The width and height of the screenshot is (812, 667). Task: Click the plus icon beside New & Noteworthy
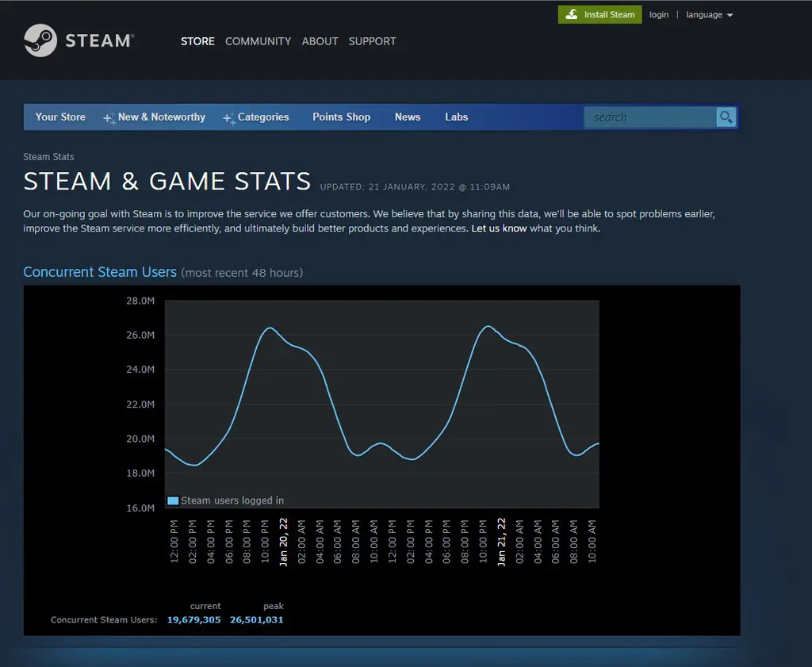pyautogui.click(x=109, y=119)
